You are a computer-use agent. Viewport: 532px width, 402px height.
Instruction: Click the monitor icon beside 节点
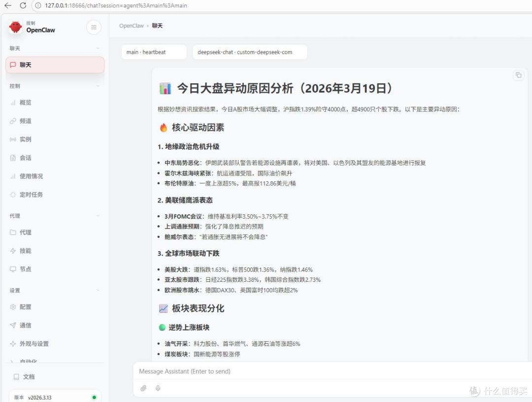point(13,269)
